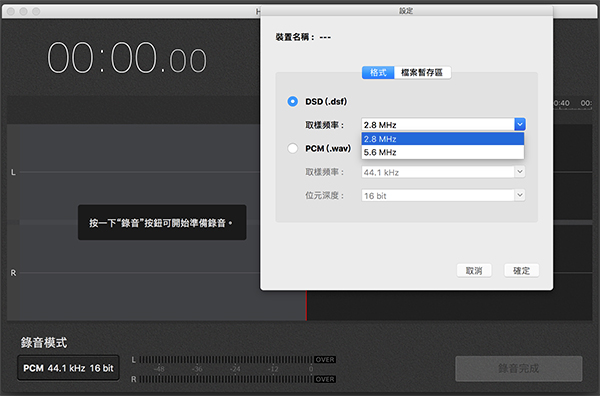Choose 5.6 MHz from the dropdown list
600x396 pixels.
point(443,152)
